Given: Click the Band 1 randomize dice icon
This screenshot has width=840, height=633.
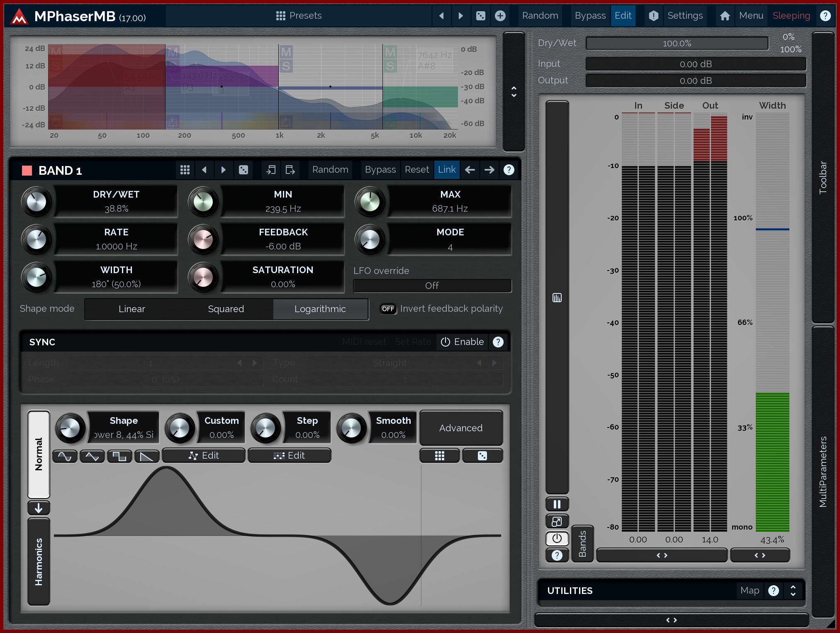Looking at the screenshot, I should [x=243, y=170].
